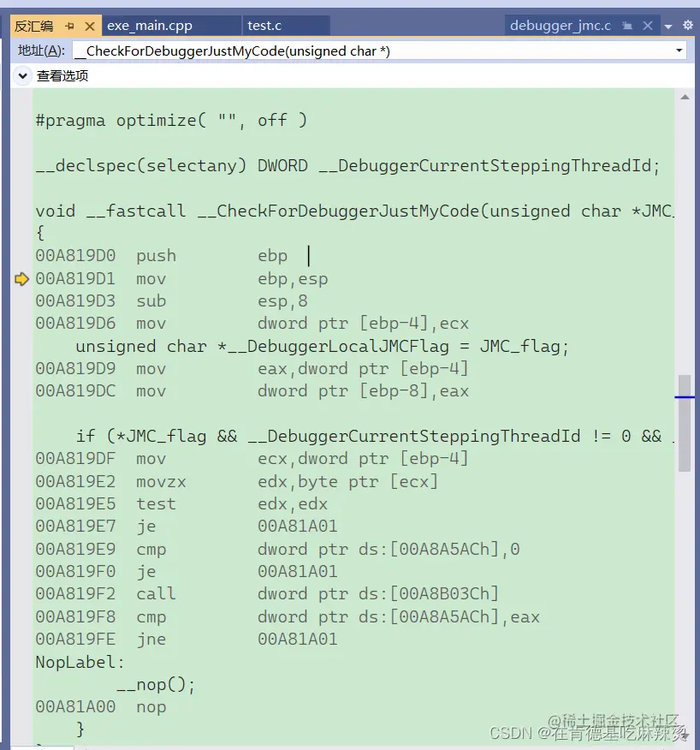The width and height of the screenshot is (700, 750).
Task: Click the __nop(); source line
Action: click(x=156, y=685)
